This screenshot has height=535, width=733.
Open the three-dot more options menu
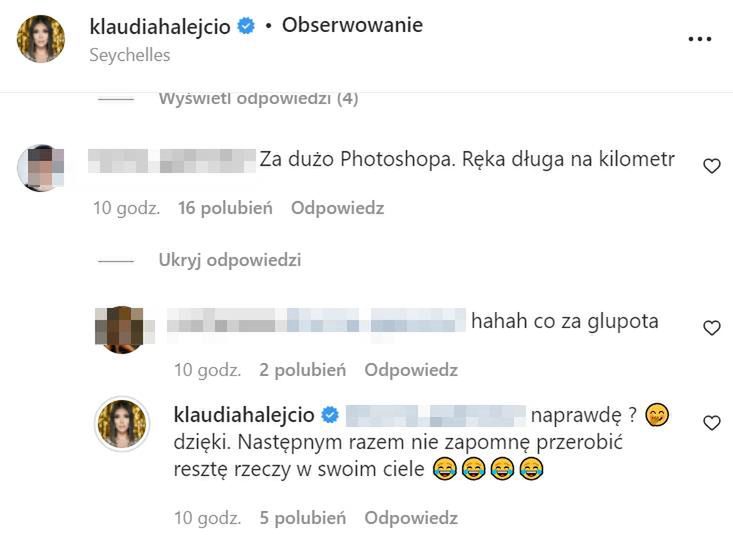click(x=699, y=39)
